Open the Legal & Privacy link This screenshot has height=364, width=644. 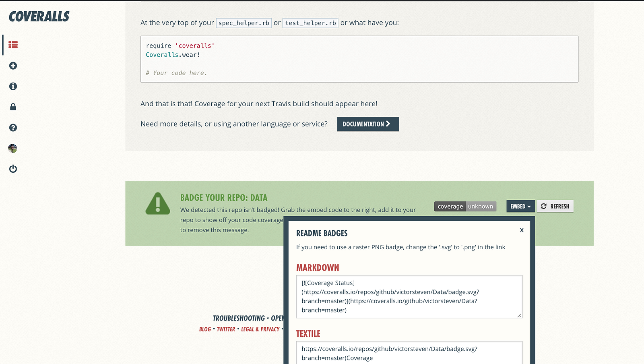260,329
